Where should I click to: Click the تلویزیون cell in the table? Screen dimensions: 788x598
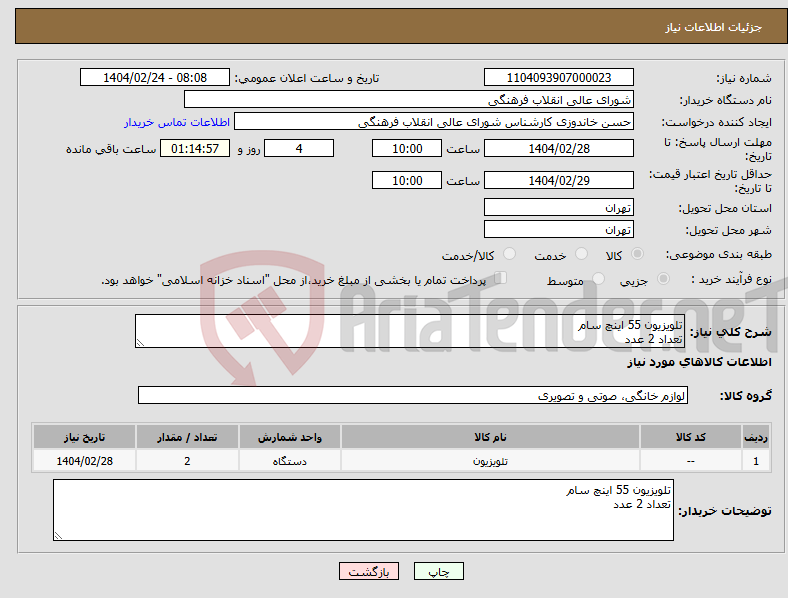coord(490,461)
